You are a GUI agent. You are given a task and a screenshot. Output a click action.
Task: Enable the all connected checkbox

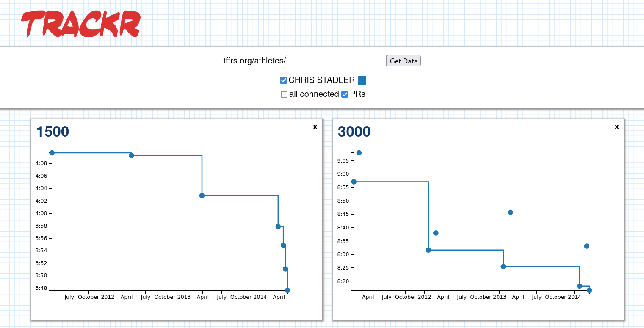284,94
